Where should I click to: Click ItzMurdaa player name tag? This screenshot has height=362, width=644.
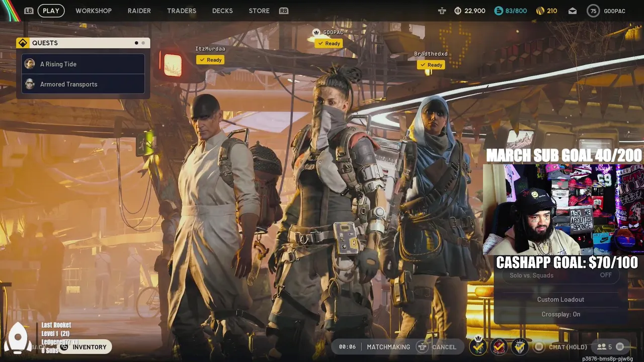click(x=210, y=49)
